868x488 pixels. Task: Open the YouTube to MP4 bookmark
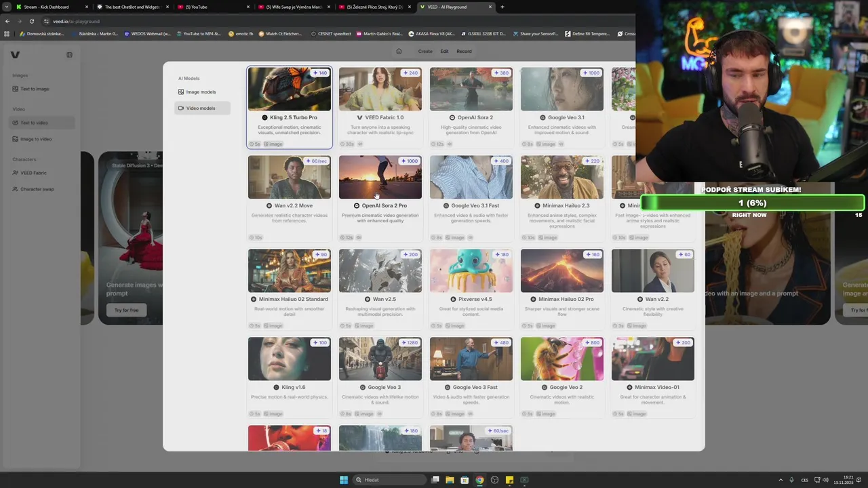[x=198, y=33]
